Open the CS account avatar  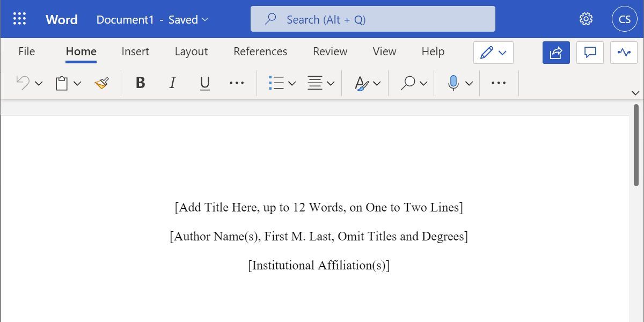point(625,19)
